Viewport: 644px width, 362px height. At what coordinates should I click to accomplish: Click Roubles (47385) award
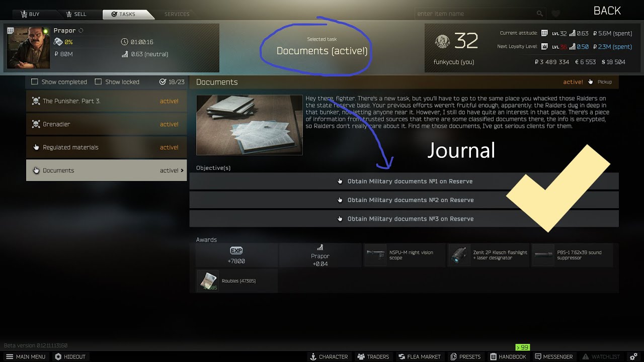coord(236,281)
